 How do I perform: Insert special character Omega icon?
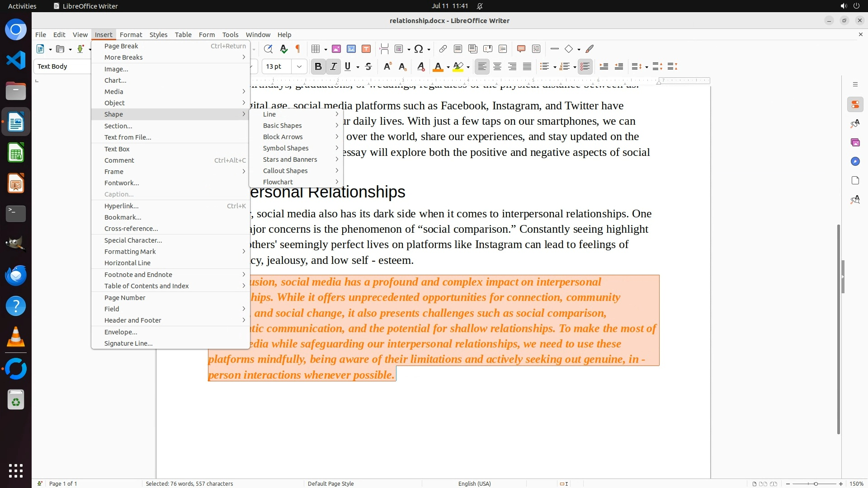pyautogui.click(x=419, y=49)
